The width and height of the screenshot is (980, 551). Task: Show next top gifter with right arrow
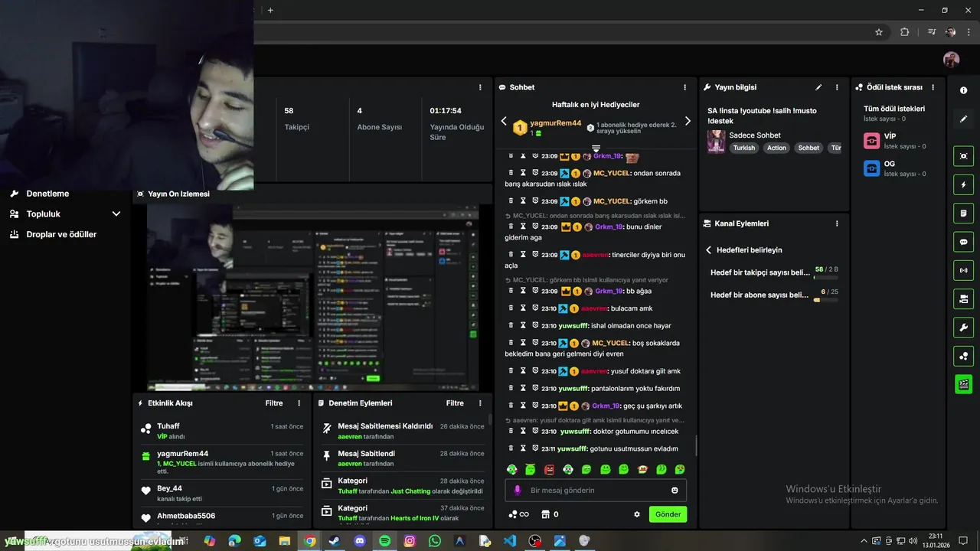coord(688,121)
